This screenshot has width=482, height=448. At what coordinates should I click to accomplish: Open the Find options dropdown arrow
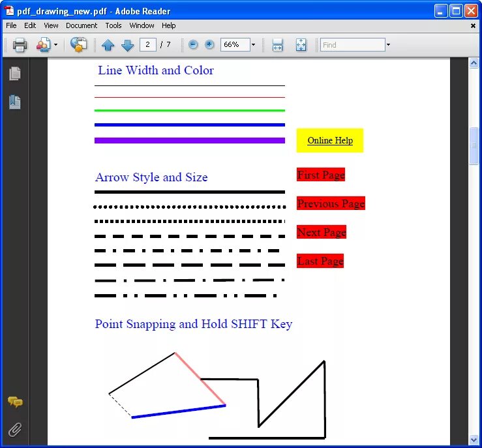[x=388, y=45]
